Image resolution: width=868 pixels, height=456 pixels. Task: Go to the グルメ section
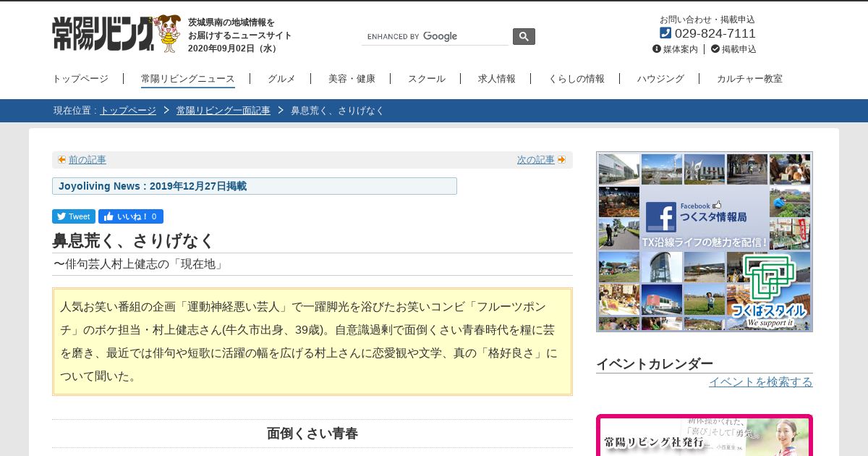point(281,79)
